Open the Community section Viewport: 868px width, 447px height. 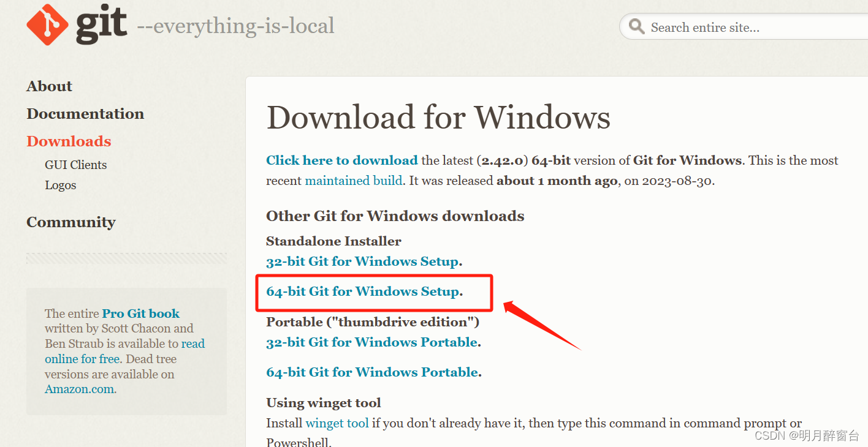pyautogui.click(x=70, y=222)
